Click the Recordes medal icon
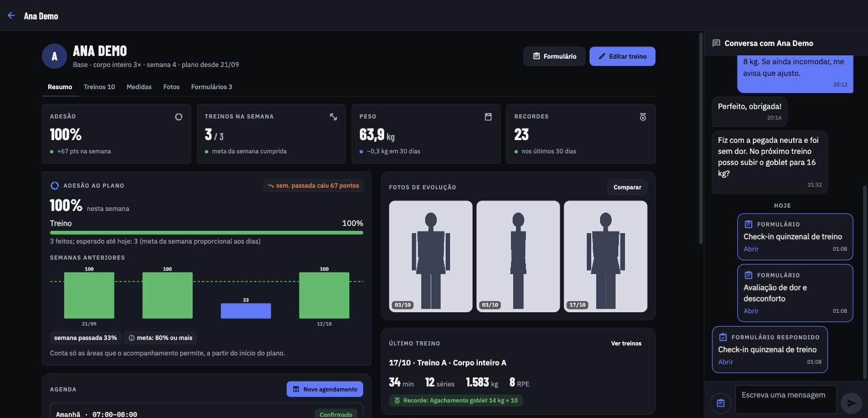Screen dimensions: 868x418 (x=643, y=117)
